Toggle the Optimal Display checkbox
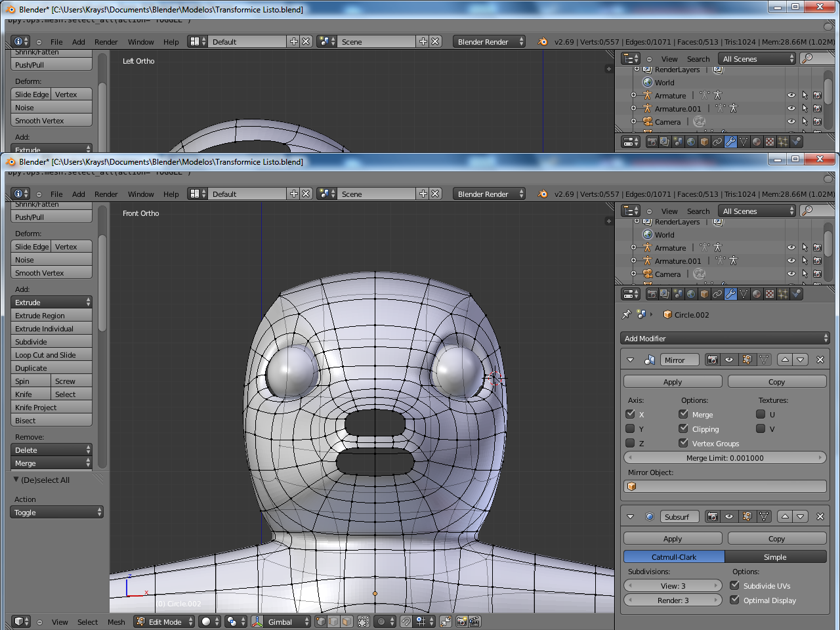Viewport: 840px width, 630px height. (x=734, y=600)
